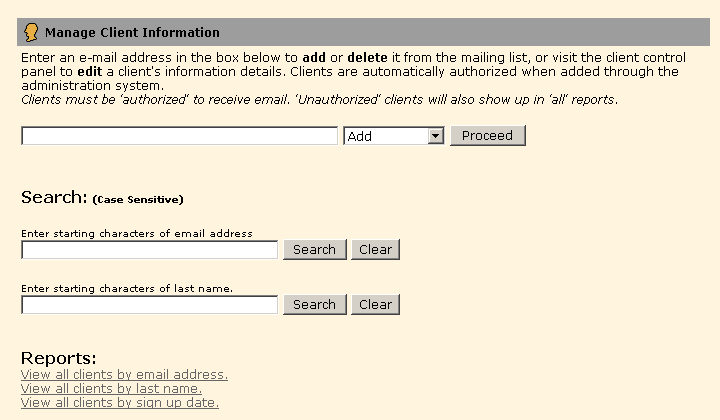This screenshot has height=420, width=720.
Task: Click the (Case Sensitive) note
Action: 138,199
